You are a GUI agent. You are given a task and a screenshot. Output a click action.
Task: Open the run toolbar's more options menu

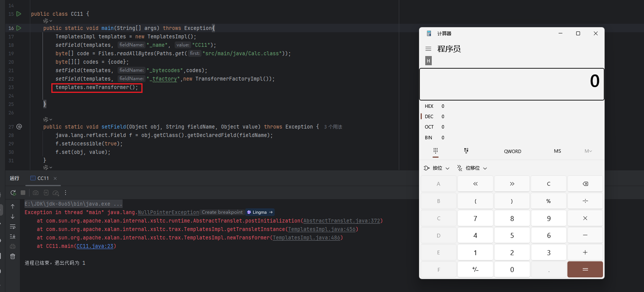[x=66, y=193]
